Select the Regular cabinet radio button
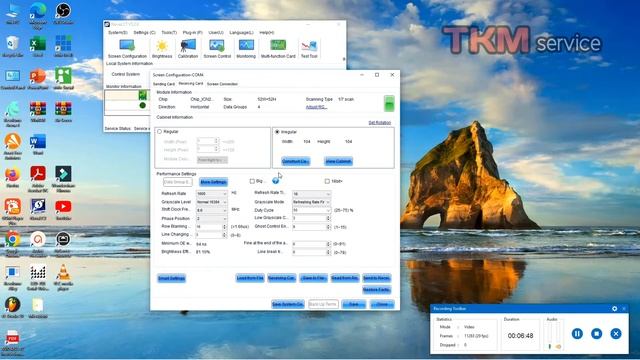Image resolution: width=640 pixels, height=360 pixels. point(160,132)
